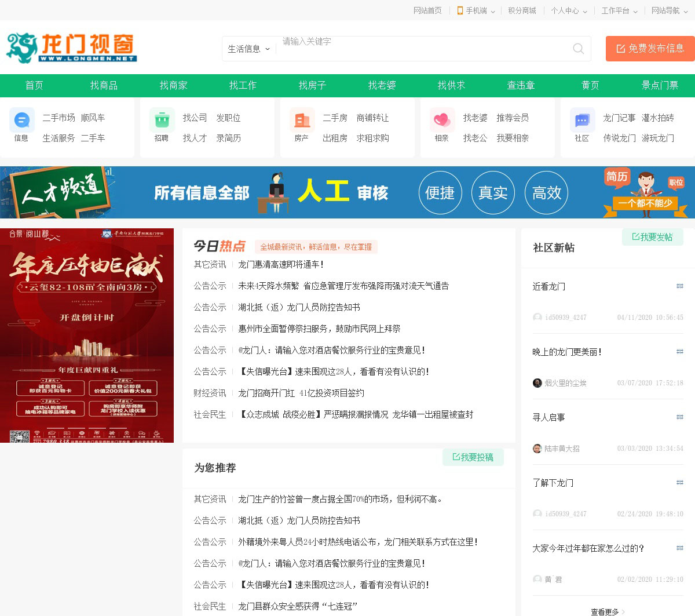Image resolution: width=695 pixels, height=616 pixels.
Task: Open the red real estate advertisement image
Action: pos(87,336)
